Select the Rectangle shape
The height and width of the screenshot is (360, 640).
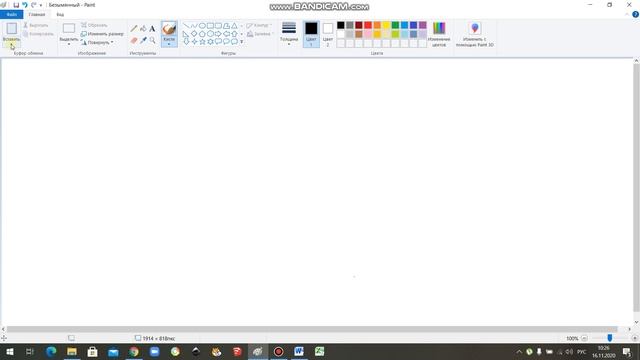tap(210, 26)
